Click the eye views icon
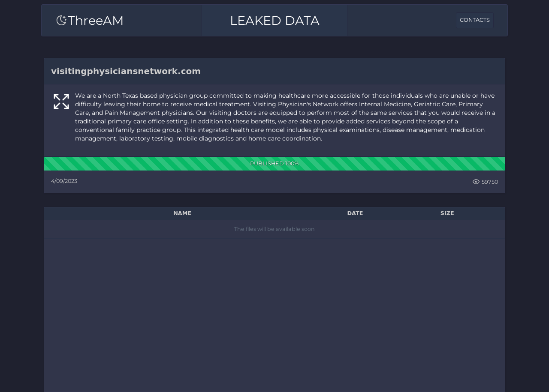The image size is (549, 392). coord(476,182)
